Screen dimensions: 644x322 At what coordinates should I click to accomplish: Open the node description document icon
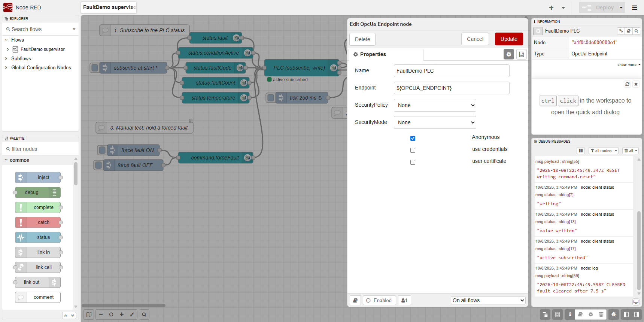pyautogui.click(x=521, y=54)
